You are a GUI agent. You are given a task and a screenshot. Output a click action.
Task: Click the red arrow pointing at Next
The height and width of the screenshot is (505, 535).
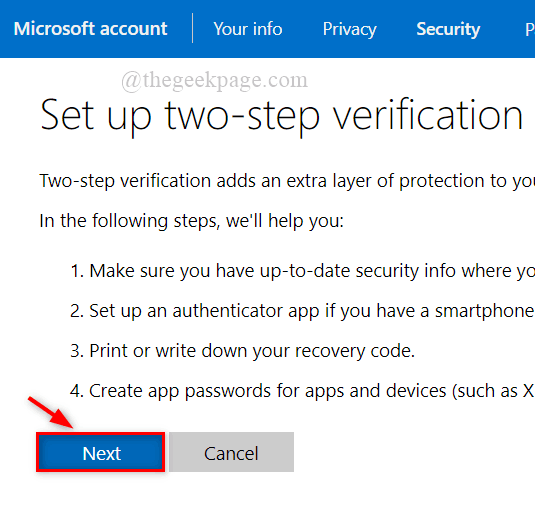coord(50,412)
